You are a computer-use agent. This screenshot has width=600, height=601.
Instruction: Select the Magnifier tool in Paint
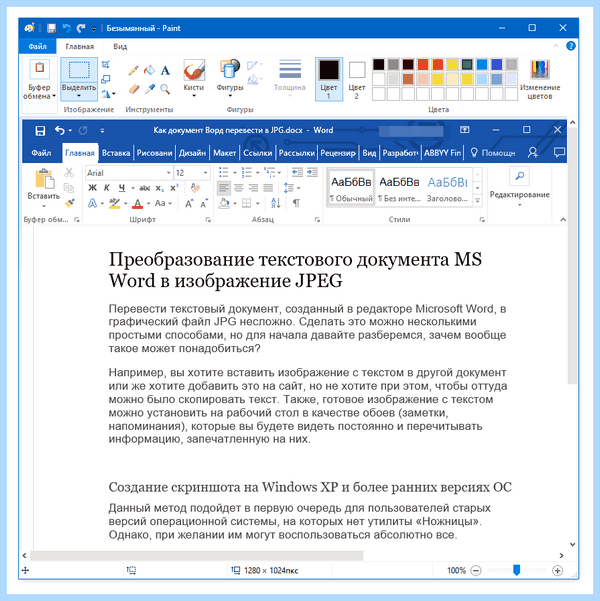click(165, 89)
